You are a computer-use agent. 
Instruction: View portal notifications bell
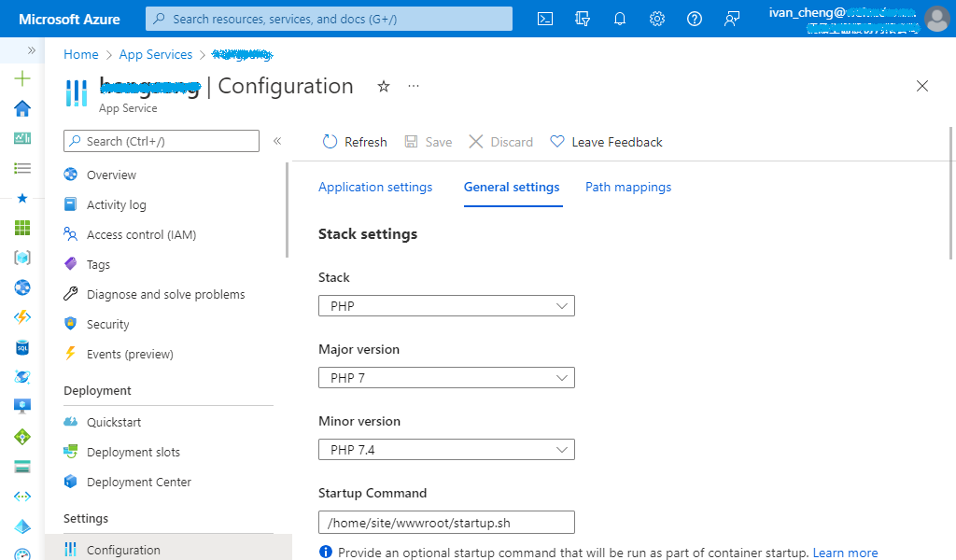[619, 19]
